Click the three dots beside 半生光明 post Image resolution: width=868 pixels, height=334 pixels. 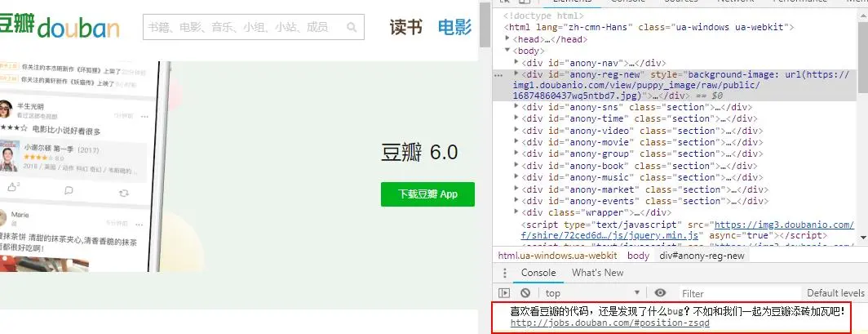(x=144, y=117)
